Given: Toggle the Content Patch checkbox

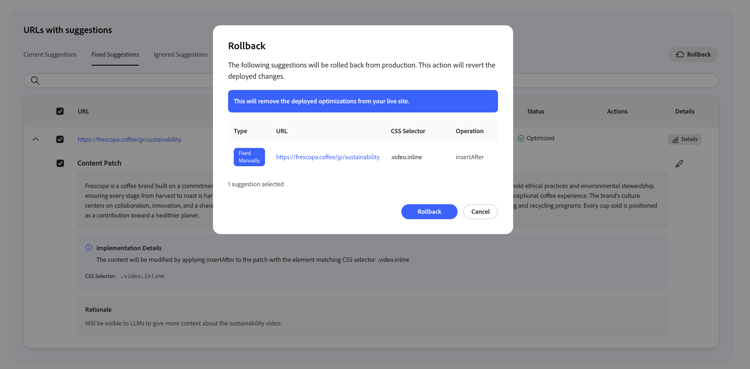Looking at the screenshot, I should [x=60, y=163].
